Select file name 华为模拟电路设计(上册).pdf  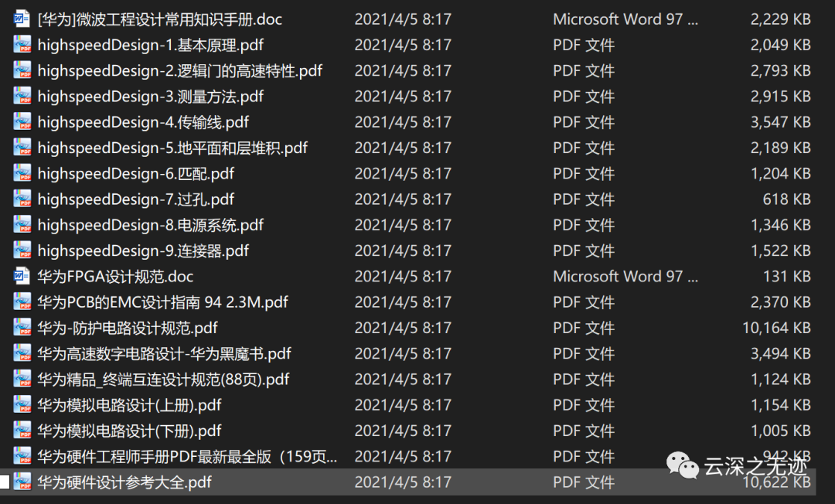(x=129, y=405)
